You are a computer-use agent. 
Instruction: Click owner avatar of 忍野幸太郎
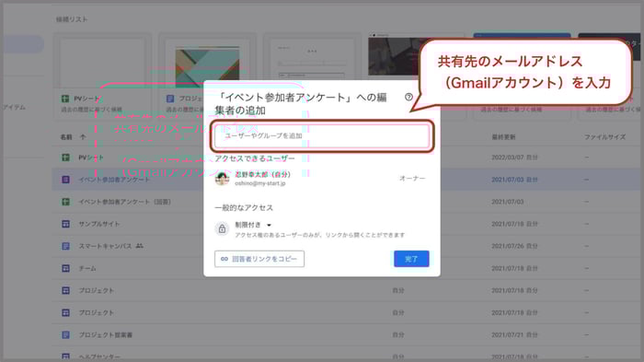(223, 179)
